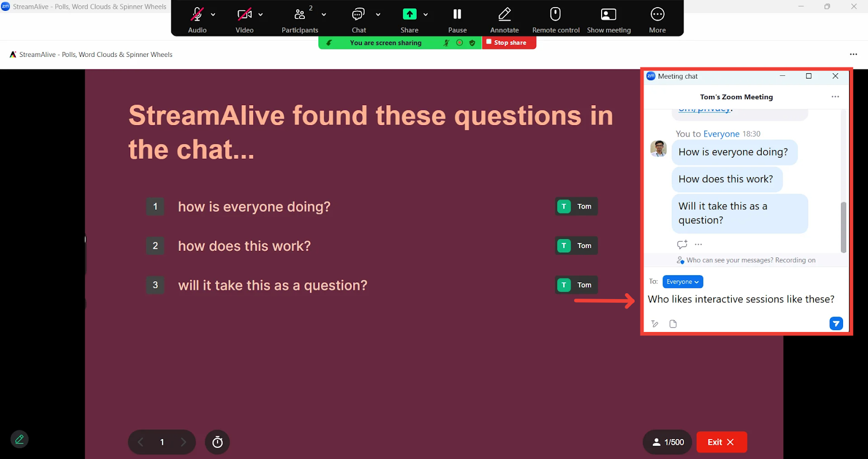Click the slide number 1 indicator
Screen dimensions: 868x459
tap(162, 442)
